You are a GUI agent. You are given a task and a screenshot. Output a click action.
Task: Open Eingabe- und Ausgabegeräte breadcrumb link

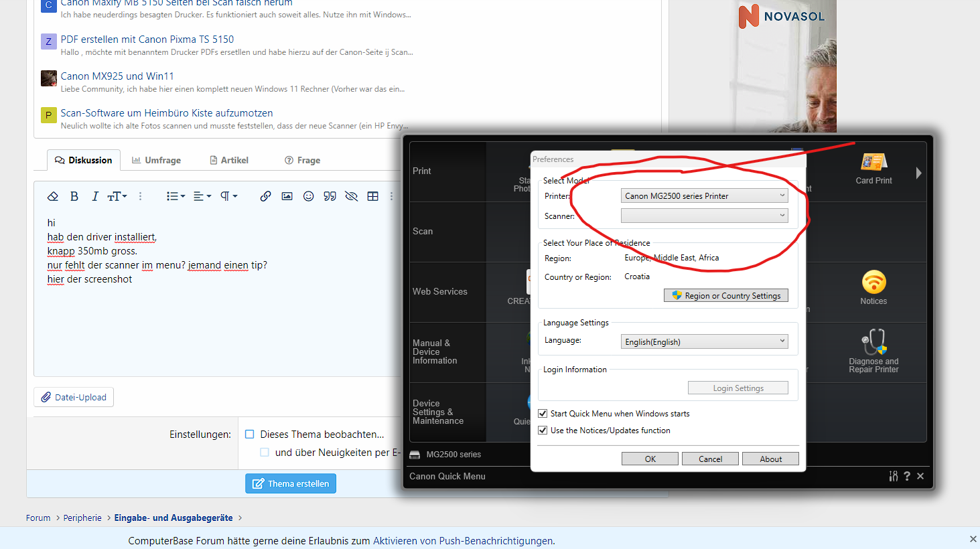coord(173,518)
